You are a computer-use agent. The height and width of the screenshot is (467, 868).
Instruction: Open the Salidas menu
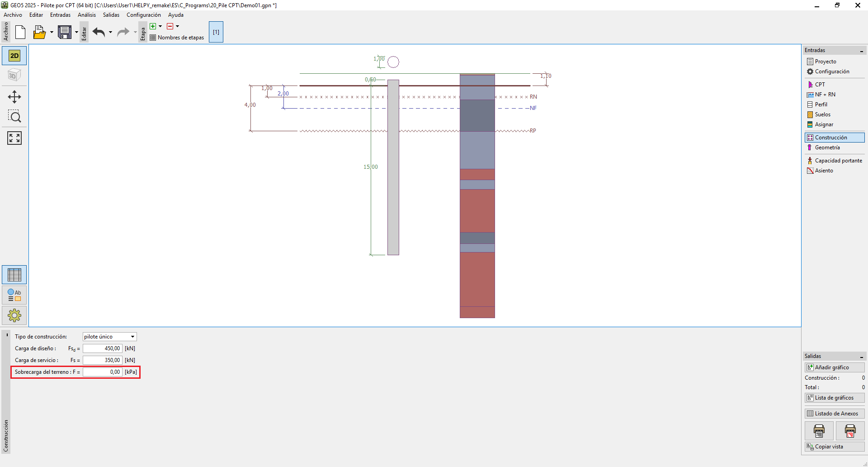click(111, 15)
